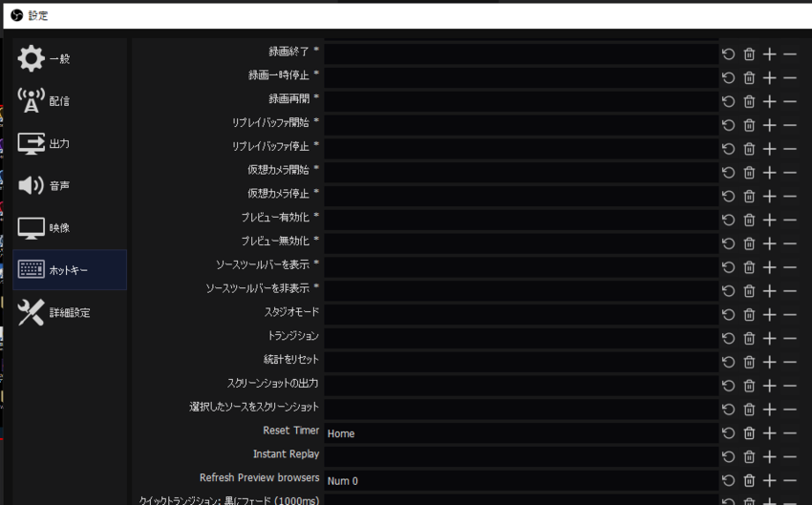Remove the リプレイバッファ開始 hotkey row via minus
The width and height of the screenshot is (812, 505).
click(790, 125)
